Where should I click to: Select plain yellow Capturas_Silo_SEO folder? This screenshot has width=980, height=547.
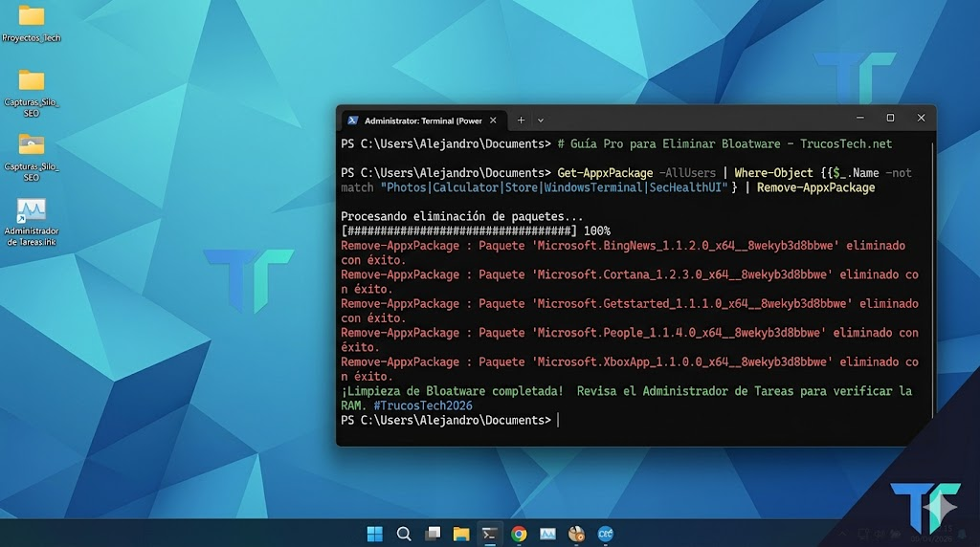pyautogui.click(x=32, y=93)
